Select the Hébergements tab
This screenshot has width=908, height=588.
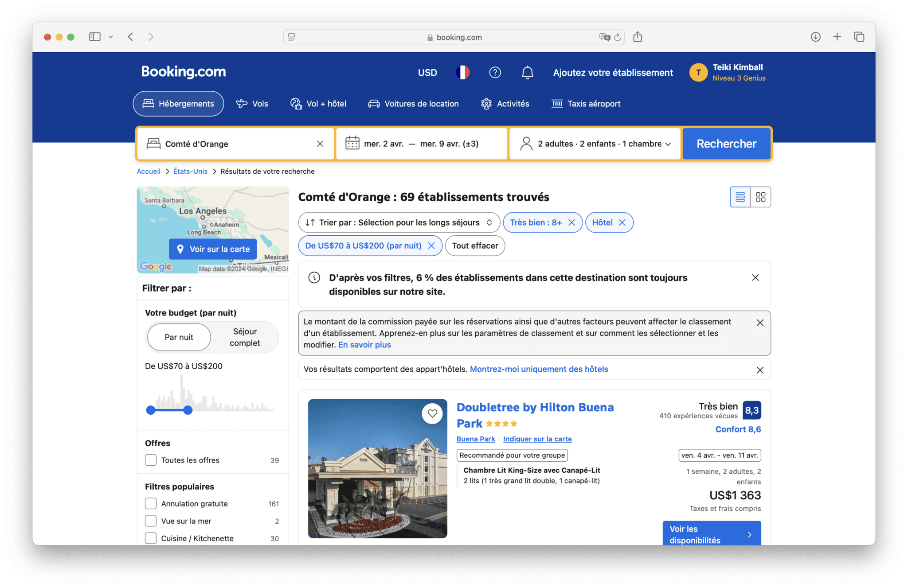pyautogui.click(x=178, y=104)
